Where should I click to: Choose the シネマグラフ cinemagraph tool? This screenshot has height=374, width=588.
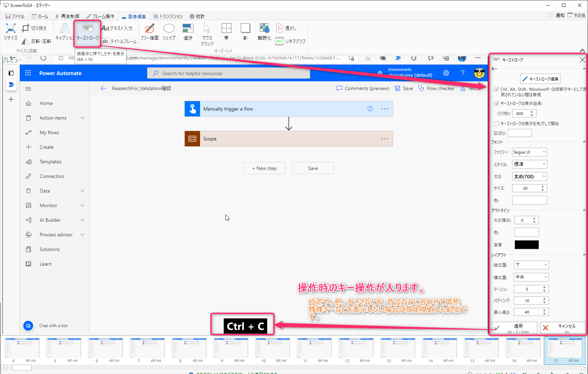(291, 41)
